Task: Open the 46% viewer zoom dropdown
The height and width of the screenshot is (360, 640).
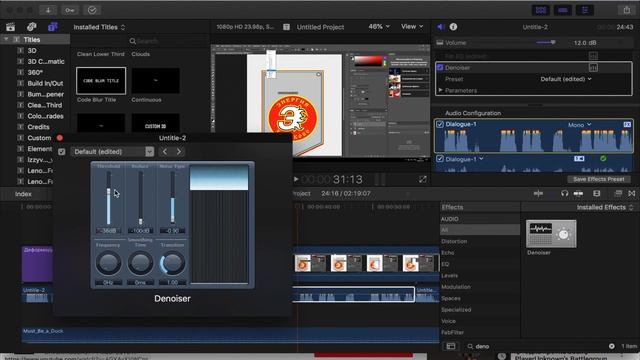Action: click(x=379, y=27)
